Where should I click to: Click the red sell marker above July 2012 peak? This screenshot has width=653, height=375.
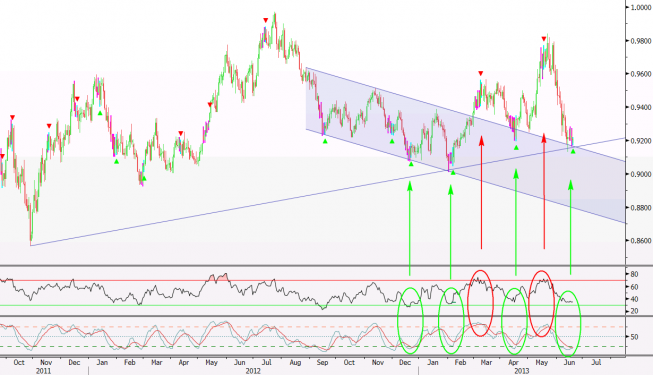266,20
